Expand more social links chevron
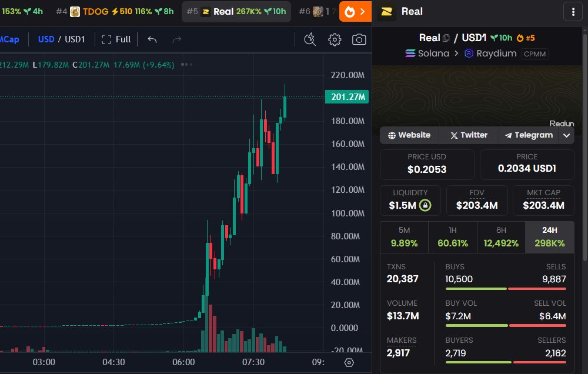 tap(567, 135)
